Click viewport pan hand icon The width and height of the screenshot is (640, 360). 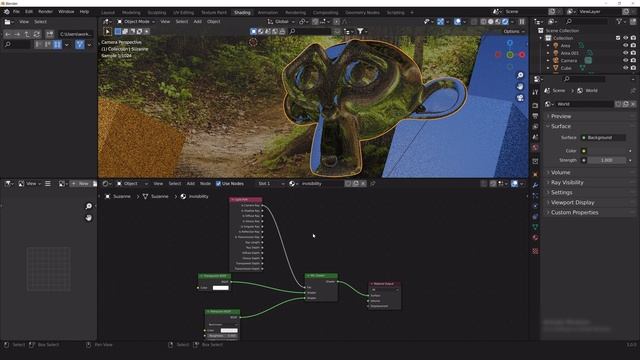point(520,87)
